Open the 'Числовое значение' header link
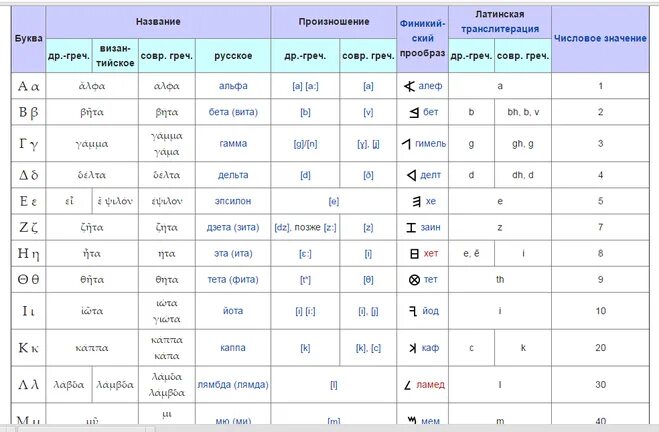 point(600,38)
